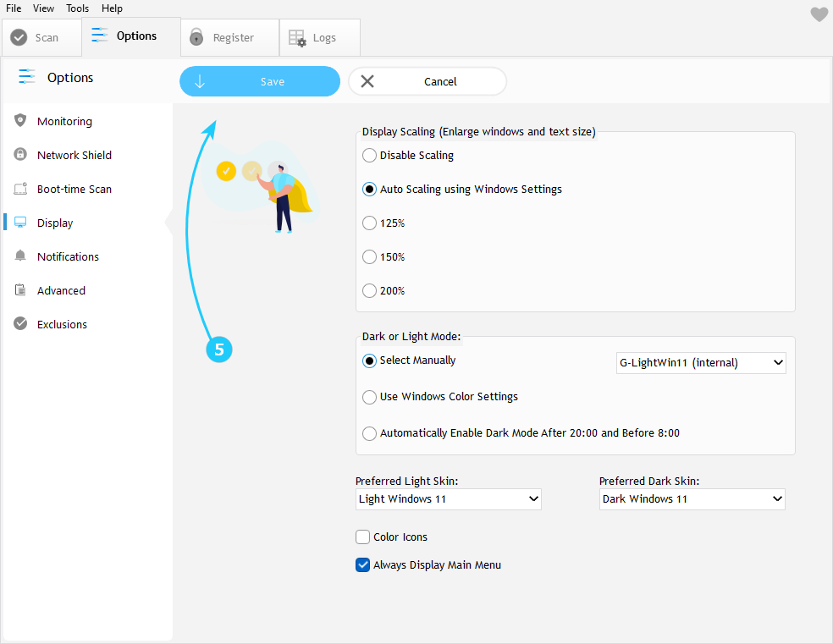Click the Network Shield lock icon
This screenshot has height=644, width=833.
(20, 155)
